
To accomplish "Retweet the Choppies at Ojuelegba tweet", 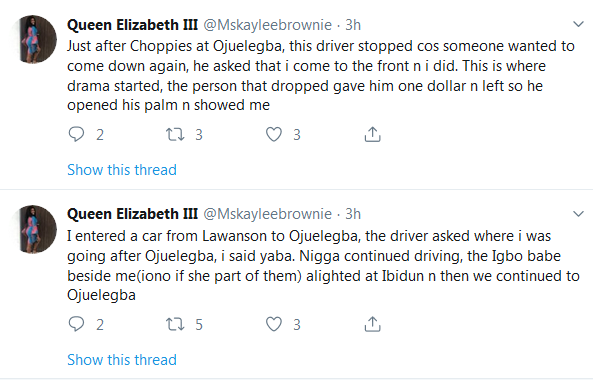I will [x=175, y=134].
